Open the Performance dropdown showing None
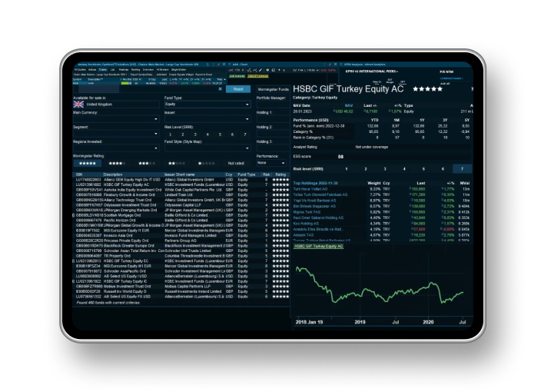 (x=270, y=163)
